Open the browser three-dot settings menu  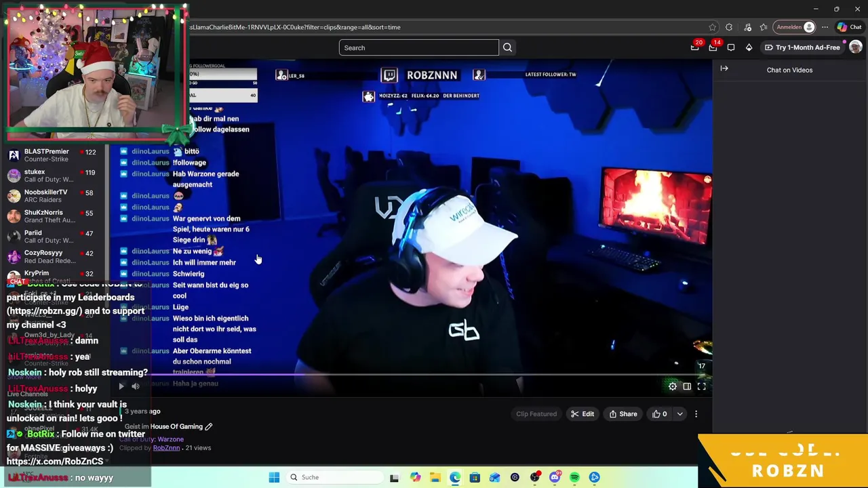(825, 27)
